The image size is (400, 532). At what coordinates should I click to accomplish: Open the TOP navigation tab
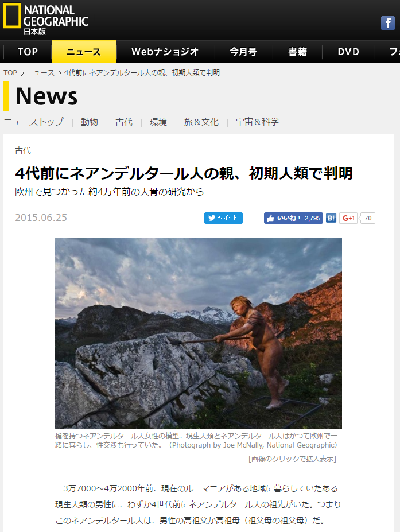[28, 52]
